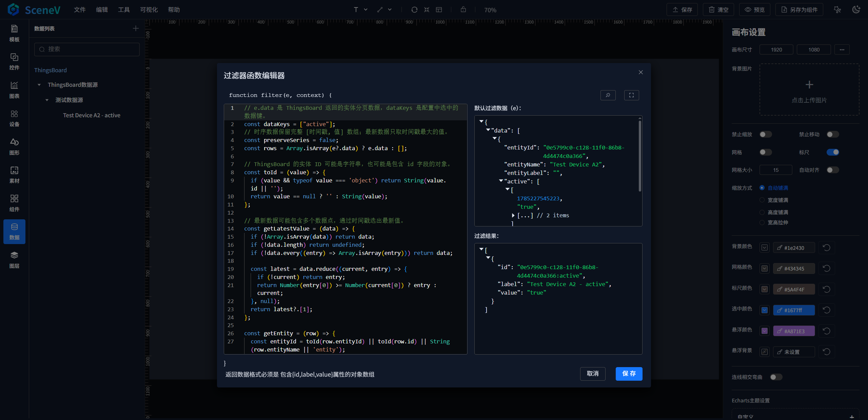Open the 控件 controls sidebar panel

pos(14,62)
